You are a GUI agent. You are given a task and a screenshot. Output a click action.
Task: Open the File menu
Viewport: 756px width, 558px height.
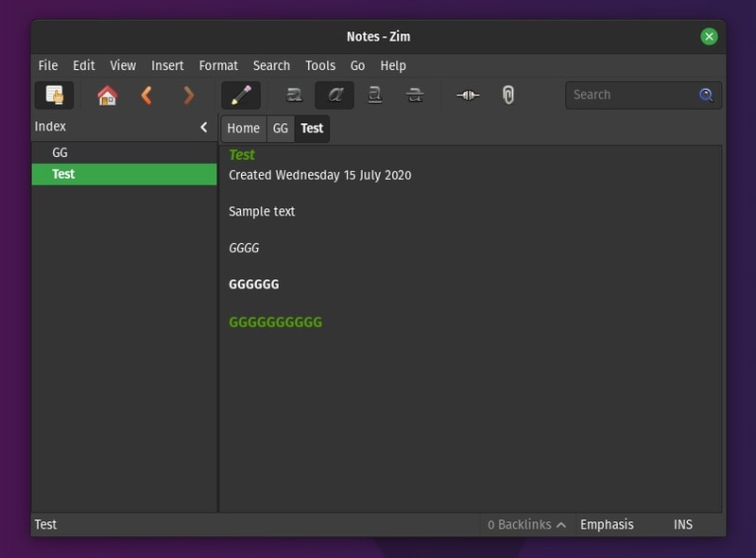[x=48, y=65]
